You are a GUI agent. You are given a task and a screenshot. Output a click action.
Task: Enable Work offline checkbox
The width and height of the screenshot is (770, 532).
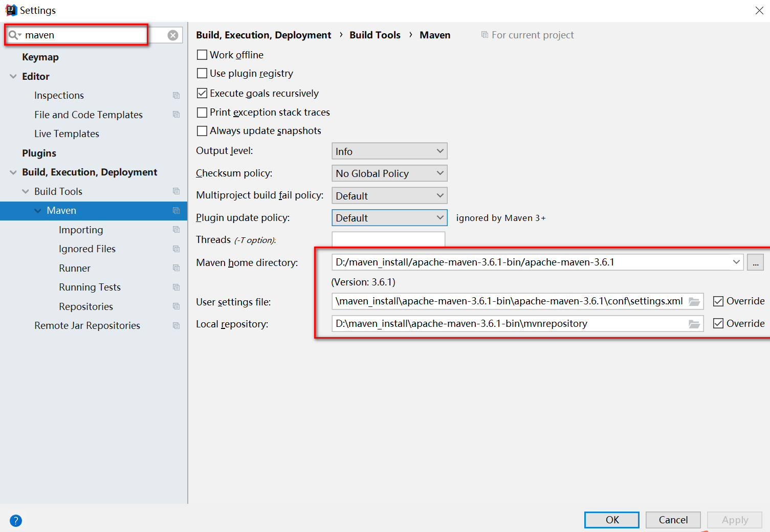[202, 55]
